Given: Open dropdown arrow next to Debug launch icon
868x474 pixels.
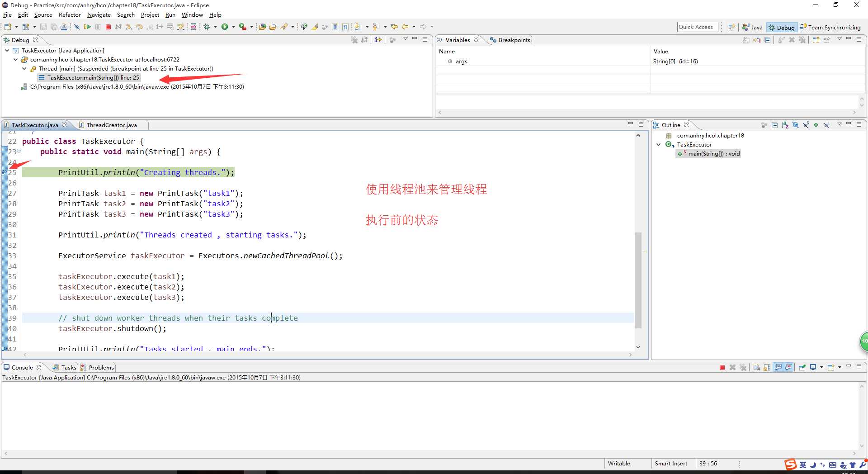Looking at the screenshot, I should [x=215, y=27].
